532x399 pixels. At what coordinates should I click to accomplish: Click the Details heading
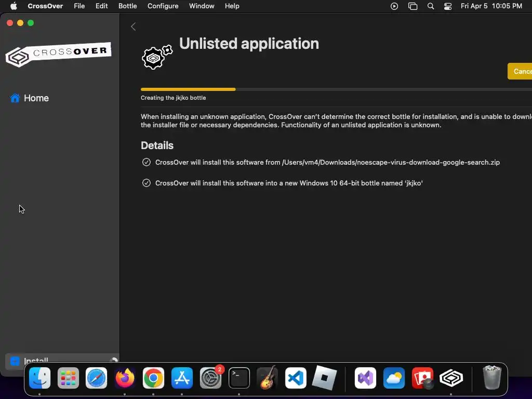tap(157, 145)
